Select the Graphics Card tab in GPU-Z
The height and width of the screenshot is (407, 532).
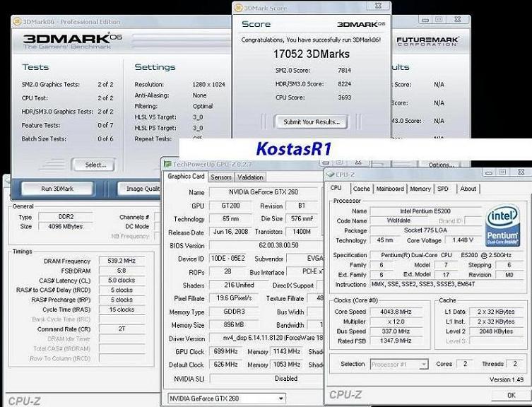pyautogui.click(x=186, y=177)
